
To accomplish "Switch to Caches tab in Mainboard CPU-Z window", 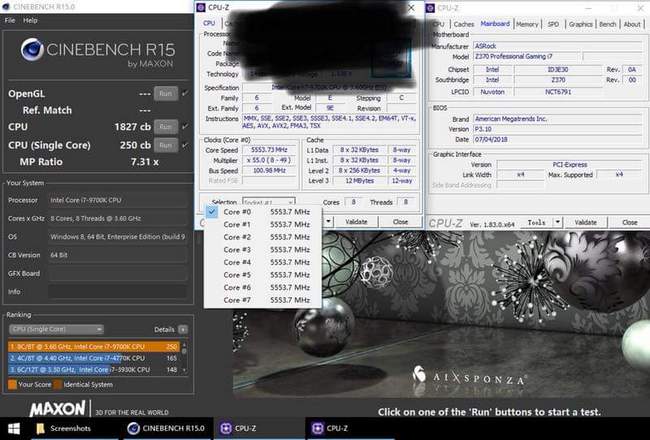I will tap(463, 24).
